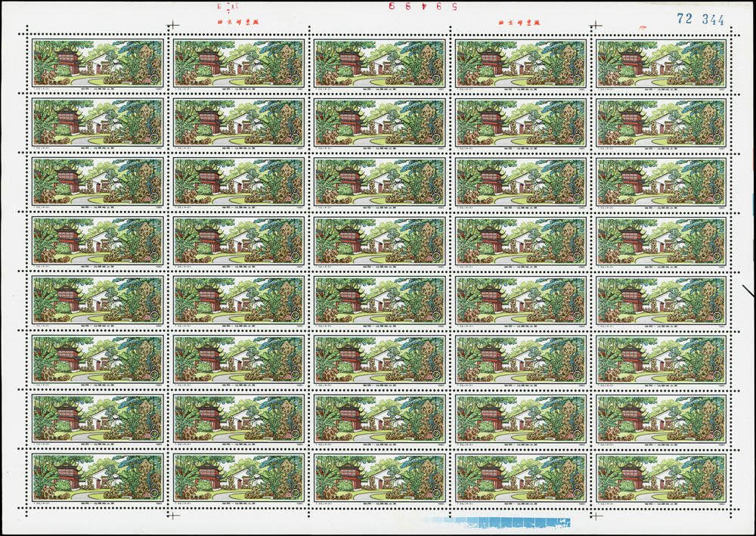
Task: Pick the first-column stamp in the fourth row
Action: [x=98, y=239]
